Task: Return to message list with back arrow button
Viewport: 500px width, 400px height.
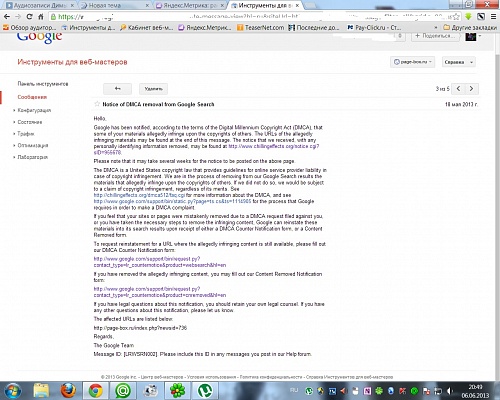Action: (117, 89)
